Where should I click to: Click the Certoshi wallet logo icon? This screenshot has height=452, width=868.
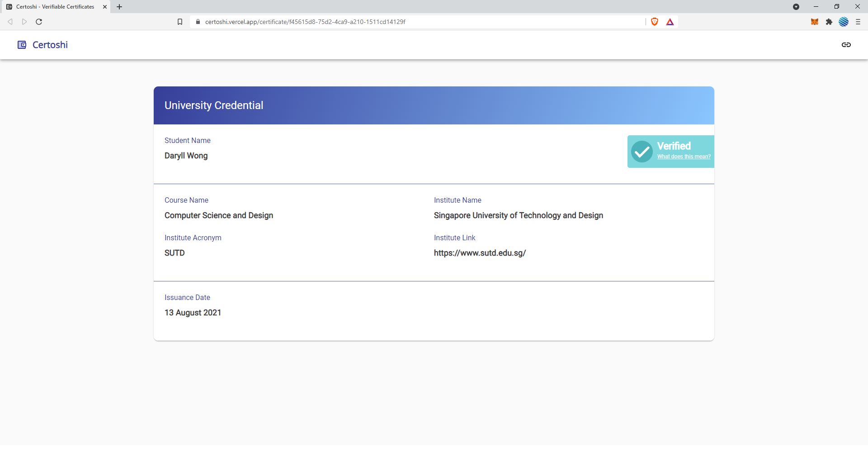click(x=22, y=45)
